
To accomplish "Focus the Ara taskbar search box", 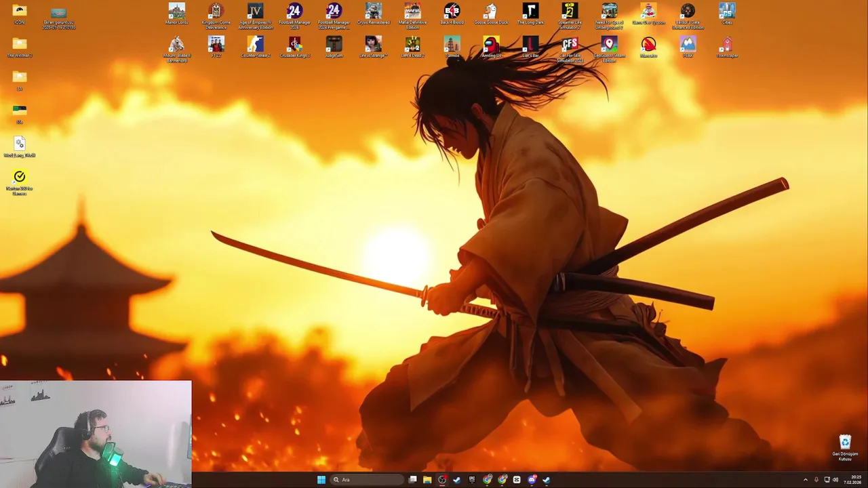I will click(367, 480).
